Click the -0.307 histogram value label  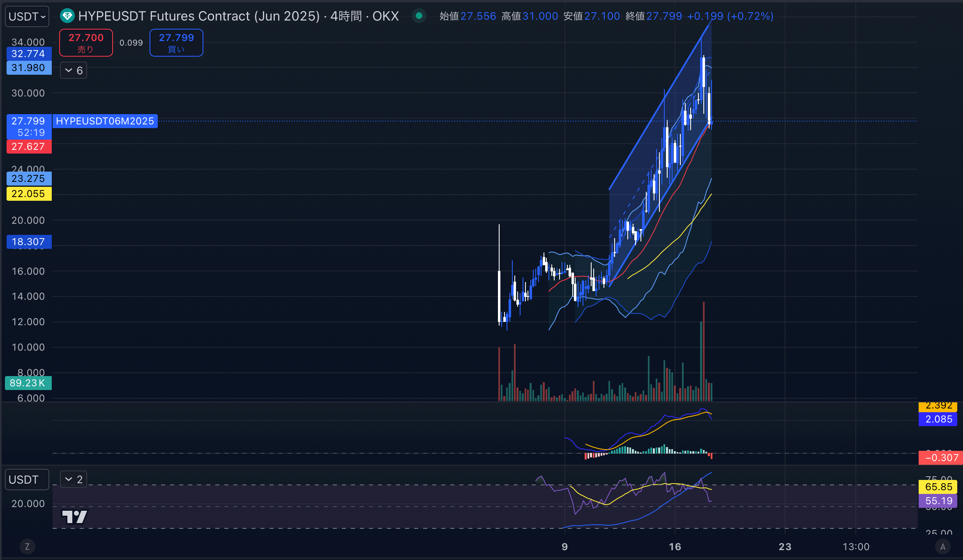[941, 458]
